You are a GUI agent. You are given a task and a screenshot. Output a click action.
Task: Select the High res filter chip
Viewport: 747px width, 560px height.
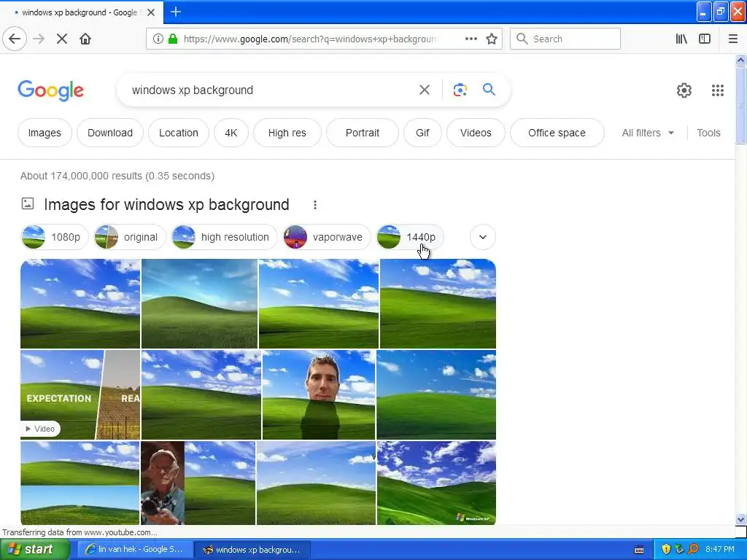click(x=287, y=133)
